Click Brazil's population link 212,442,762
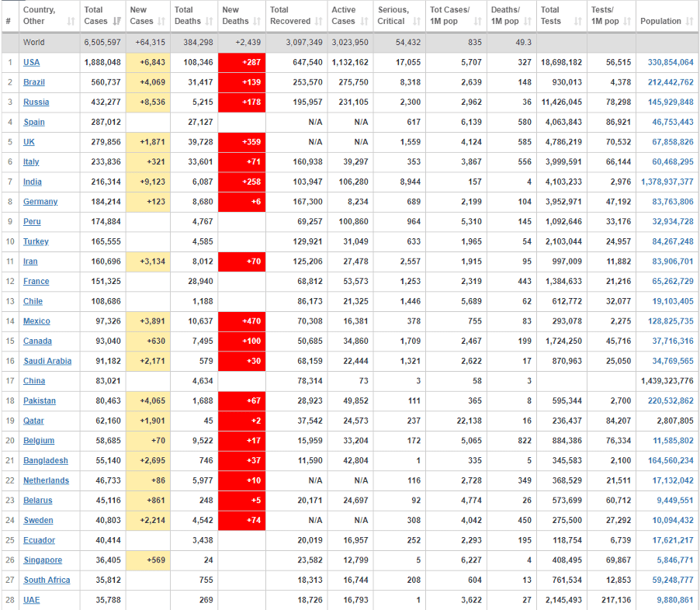Image resolution: width=700 pixels, height=610 pixels. 671,82
